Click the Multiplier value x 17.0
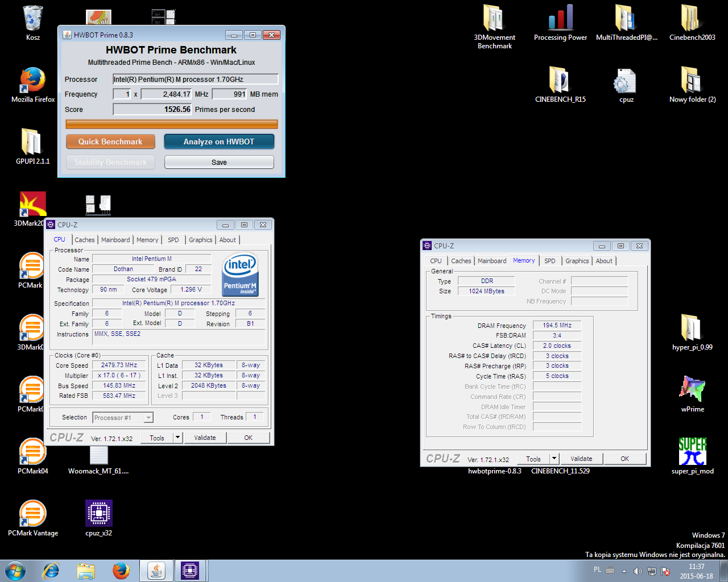Screen dimensions: 728x582 [119, 376]
